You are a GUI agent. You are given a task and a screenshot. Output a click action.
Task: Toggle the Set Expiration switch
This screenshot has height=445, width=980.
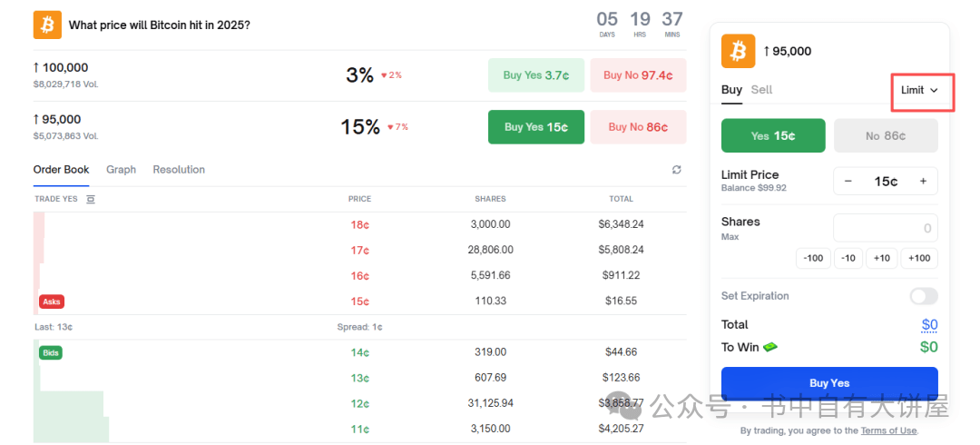pos(924,296)
